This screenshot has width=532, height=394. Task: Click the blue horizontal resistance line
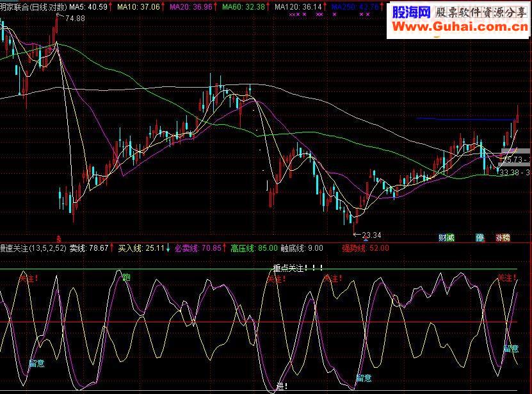click(x=465, y=119)
